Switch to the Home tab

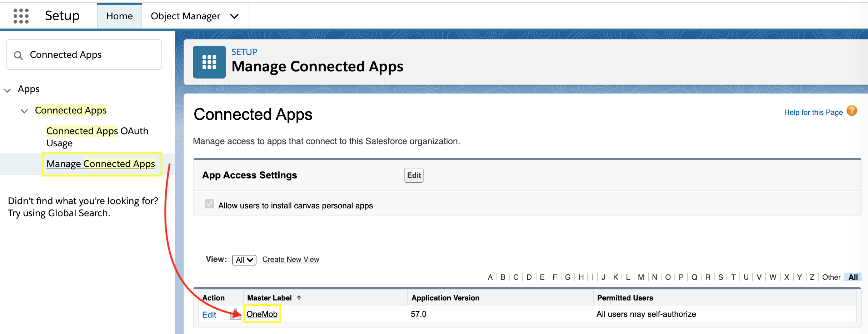[120, 16]
